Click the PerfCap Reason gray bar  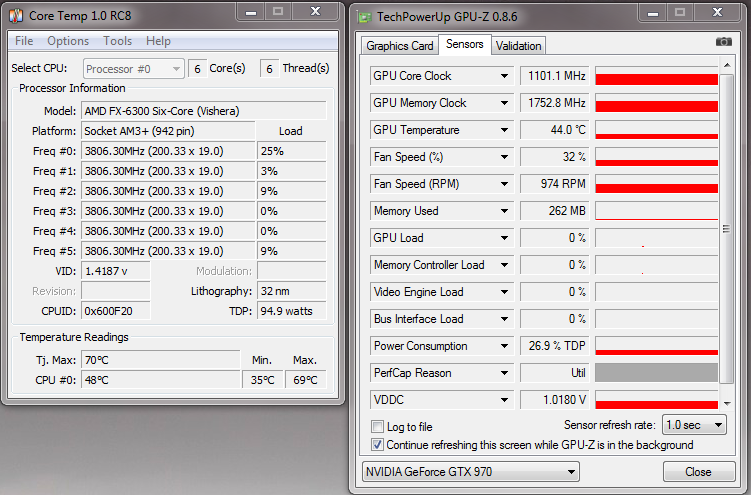coord(656,373)
